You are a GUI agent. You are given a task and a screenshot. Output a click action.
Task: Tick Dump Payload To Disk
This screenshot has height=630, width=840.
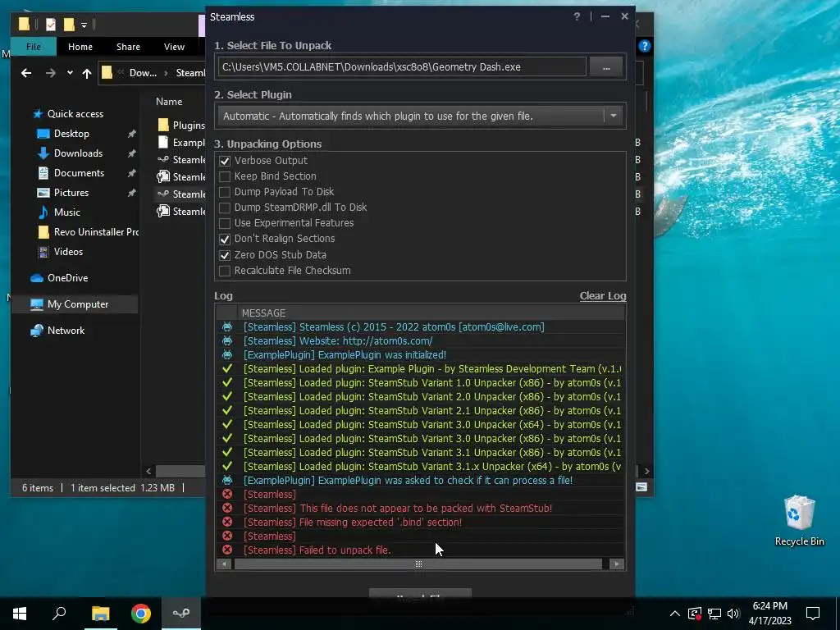pos(225,192)
